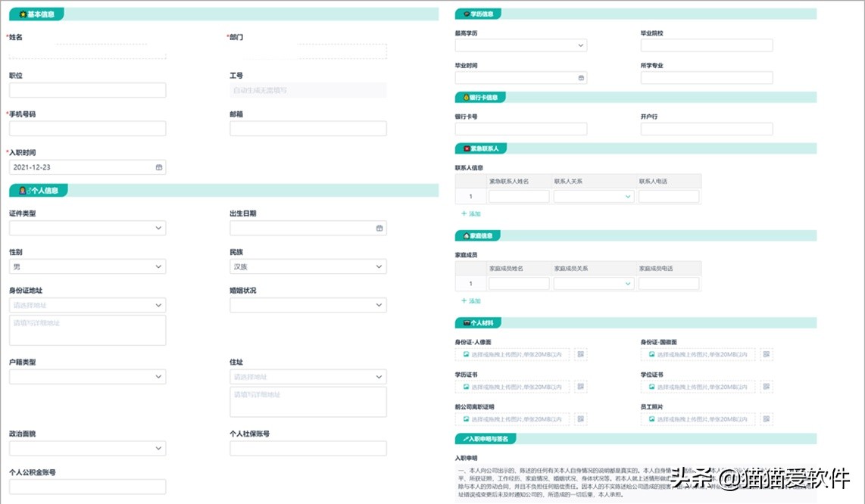865x504 pixels.
Task: Click the 出生日期 date input
Action: click(x=308, y=228)
